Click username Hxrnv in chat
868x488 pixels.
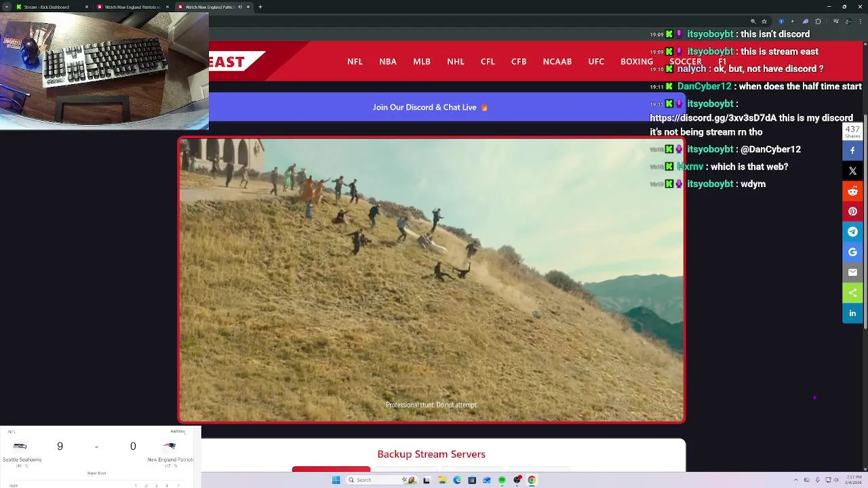[690, 167]
